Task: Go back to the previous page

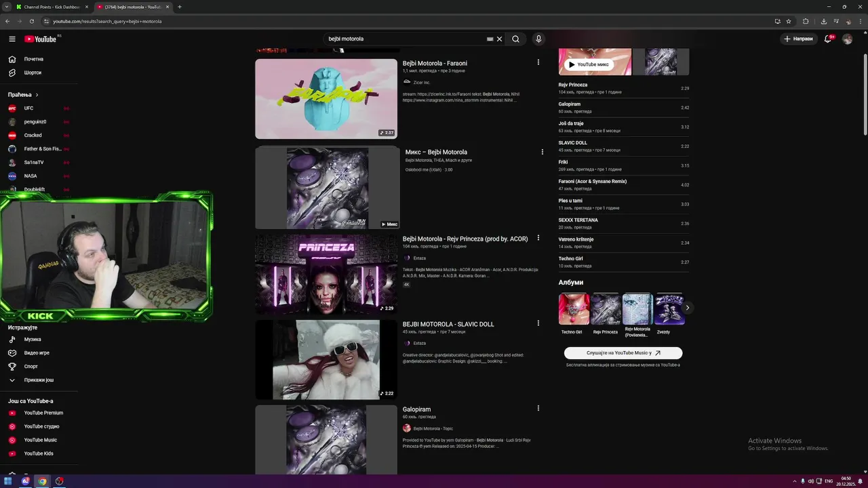Action: click(x=7, y=21)
